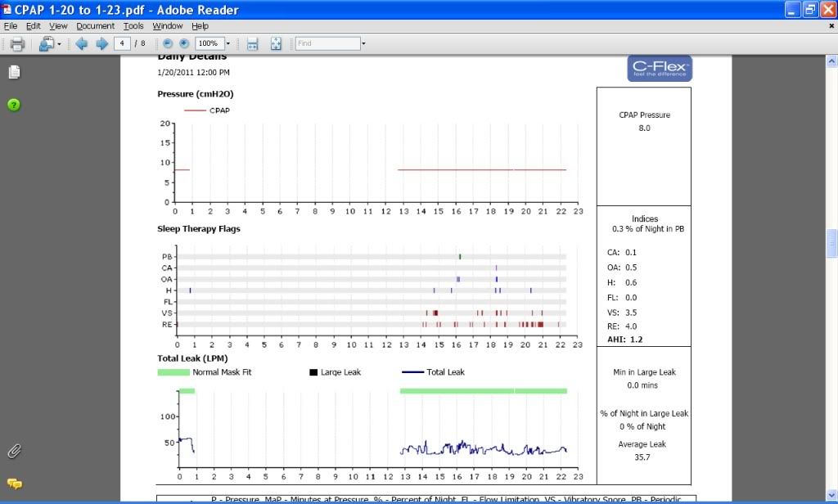
Task: Open the Comments panel icon
Action: click(x=14, y=484)
